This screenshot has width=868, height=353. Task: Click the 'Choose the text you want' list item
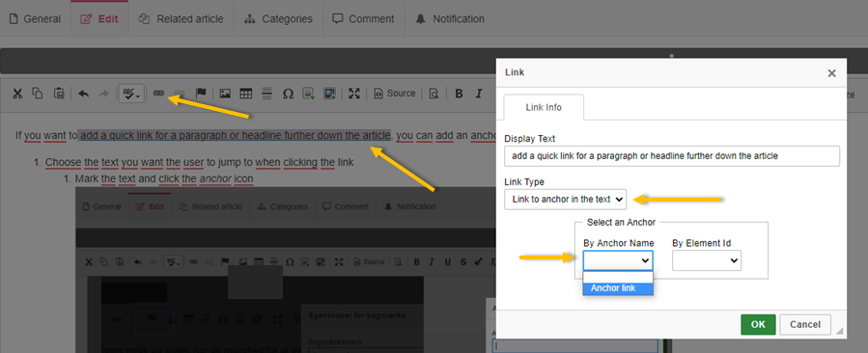tap(199, 163)
